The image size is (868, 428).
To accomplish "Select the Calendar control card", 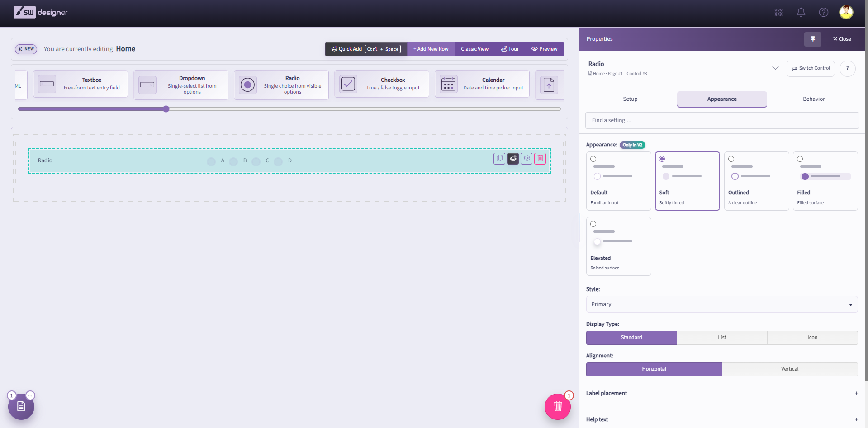I will [x=482, y=84].
